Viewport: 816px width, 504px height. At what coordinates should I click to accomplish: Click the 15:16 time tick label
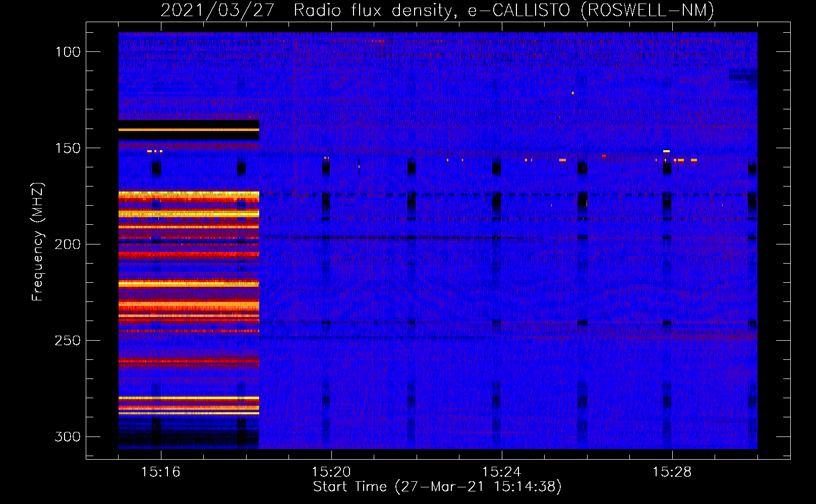click(x=161, y=472)
